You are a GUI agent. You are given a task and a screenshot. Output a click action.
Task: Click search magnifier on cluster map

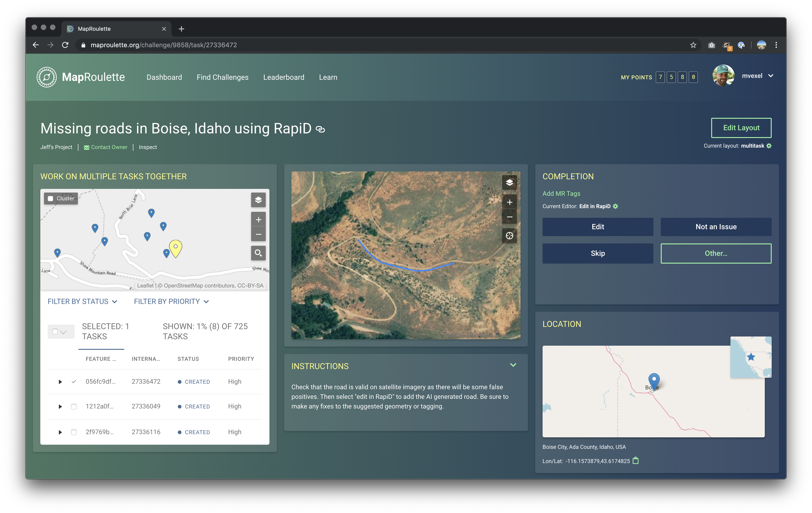pos(258,253)
